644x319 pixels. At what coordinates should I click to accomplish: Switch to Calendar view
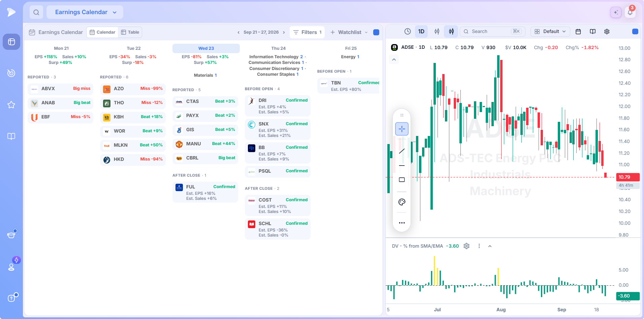pyautogui.click(x=102, y=32)
